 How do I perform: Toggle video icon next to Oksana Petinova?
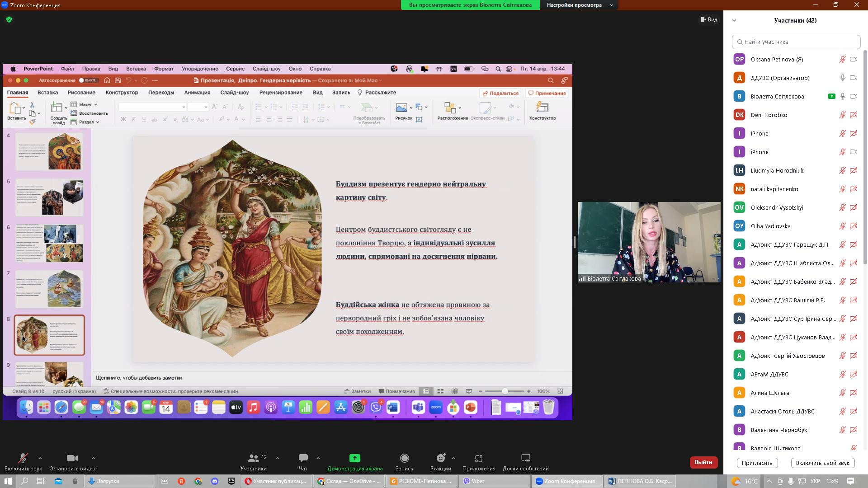[x=854, y=59]
